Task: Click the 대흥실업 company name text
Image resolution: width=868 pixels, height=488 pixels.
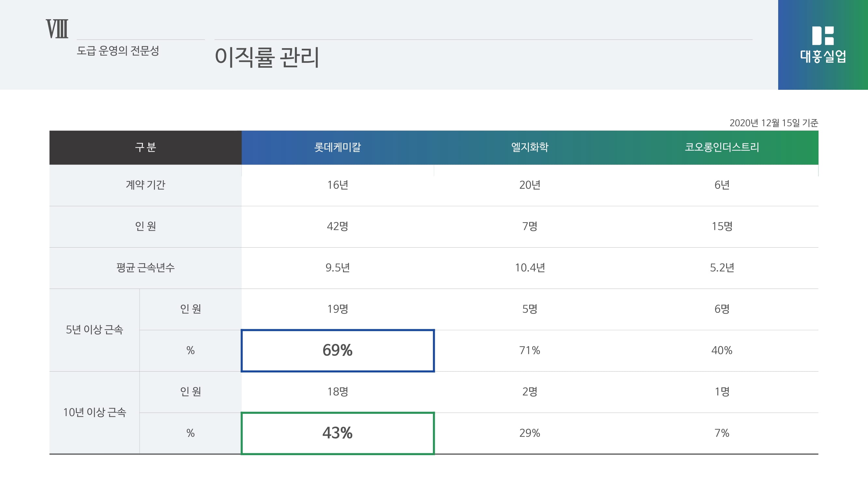Action: [823, 56]
